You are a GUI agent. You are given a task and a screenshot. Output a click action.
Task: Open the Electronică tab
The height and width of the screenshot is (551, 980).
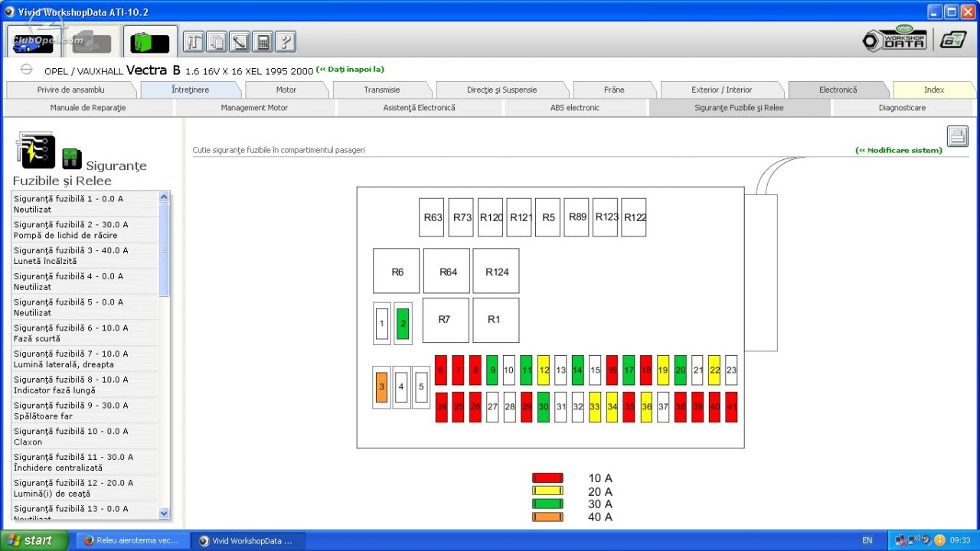838,90
